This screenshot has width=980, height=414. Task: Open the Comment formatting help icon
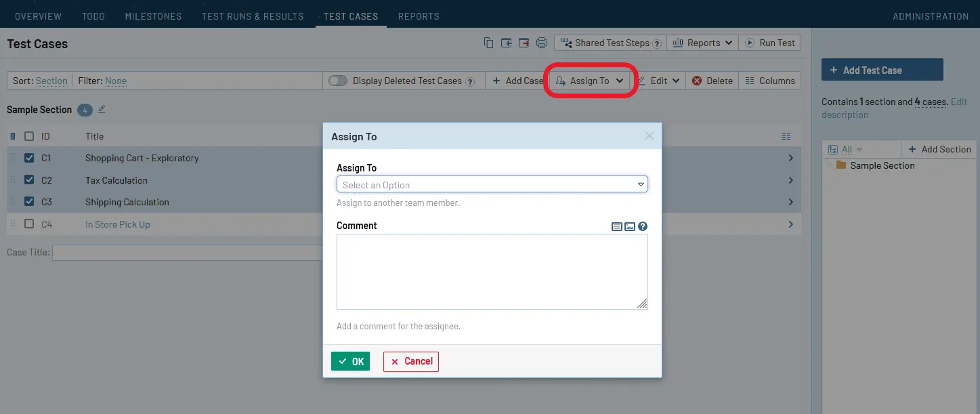point(643,226)
